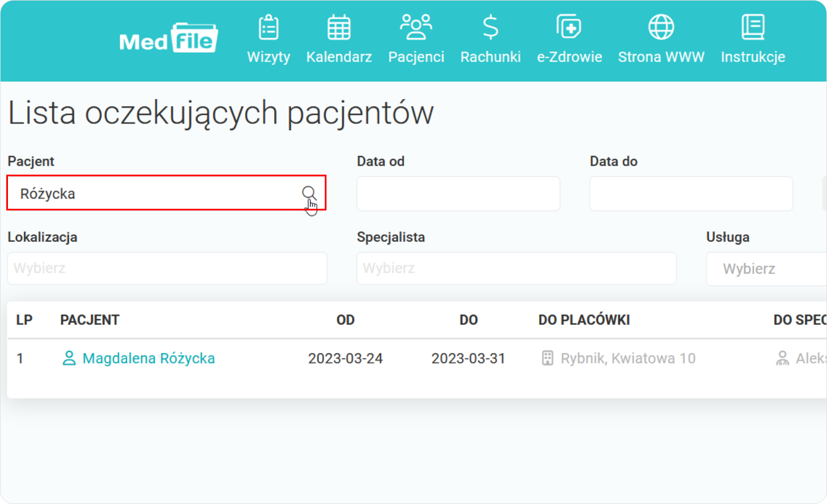
Task: Open patient Magdalena Różycka link
Action: coord(148,358)
